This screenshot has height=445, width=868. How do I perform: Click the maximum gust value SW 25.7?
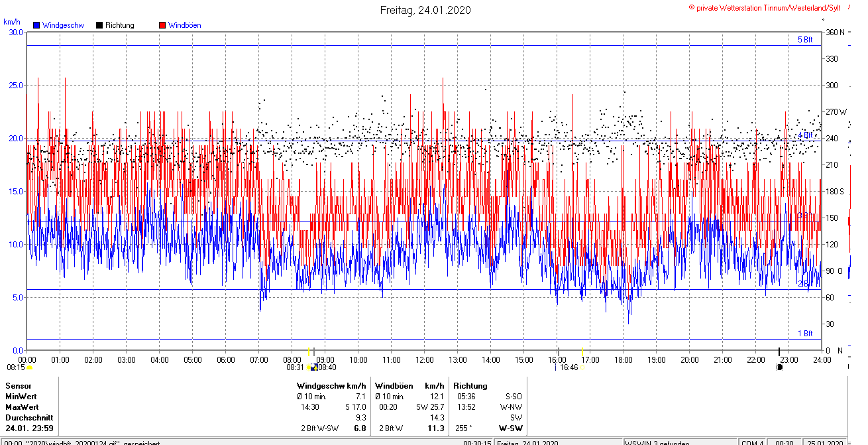(x=430, y=407)
